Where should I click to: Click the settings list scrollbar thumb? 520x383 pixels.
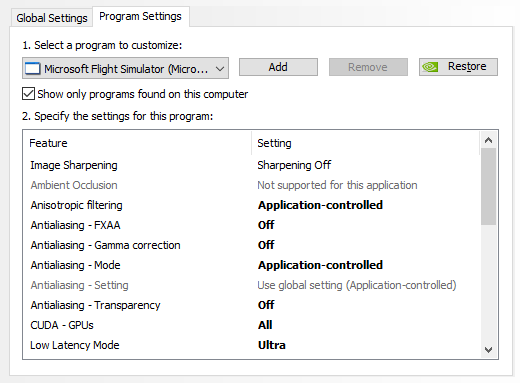pos(488,187)
